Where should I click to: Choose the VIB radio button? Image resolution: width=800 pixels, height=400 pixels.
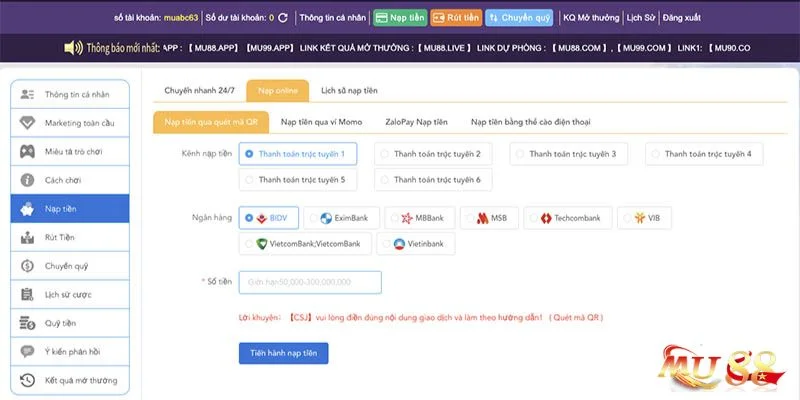coord(627,218)
